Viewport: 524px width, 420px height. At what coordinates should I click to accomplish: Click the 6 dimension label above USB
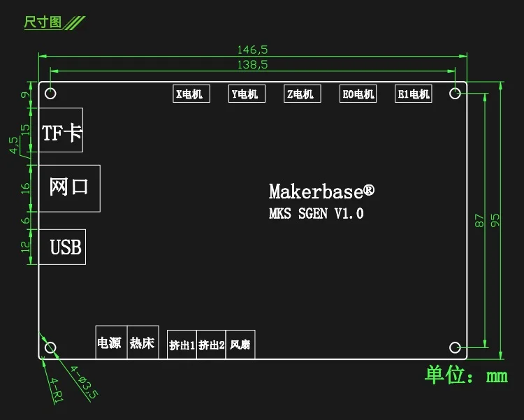tap(25, 221)
